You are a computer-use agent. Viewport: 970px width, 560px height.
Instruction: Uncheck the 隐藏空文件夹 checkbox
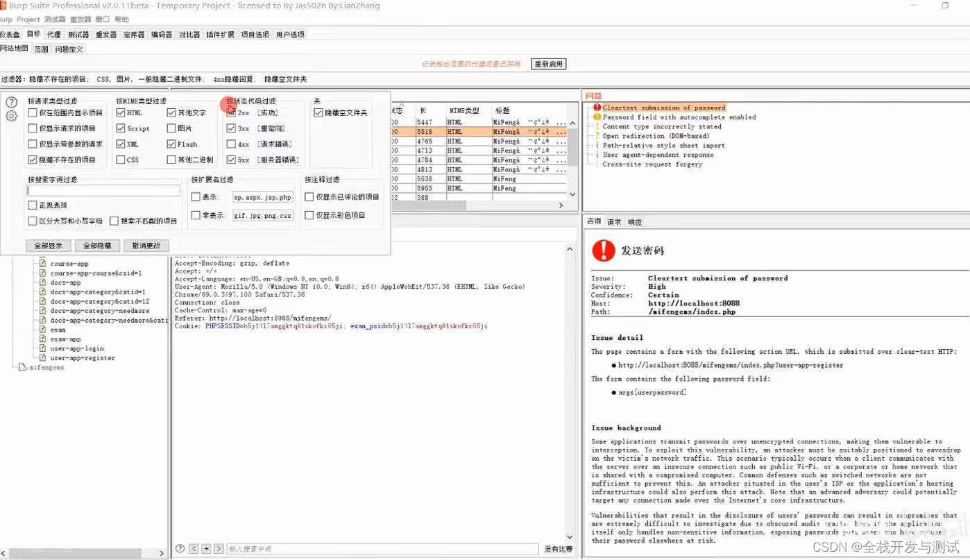pos(318,112)
